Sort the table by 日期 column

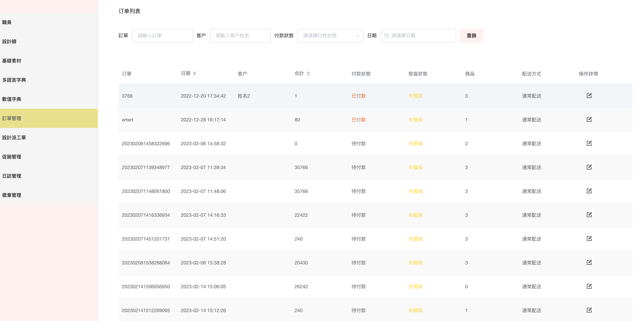coord(194,73)
